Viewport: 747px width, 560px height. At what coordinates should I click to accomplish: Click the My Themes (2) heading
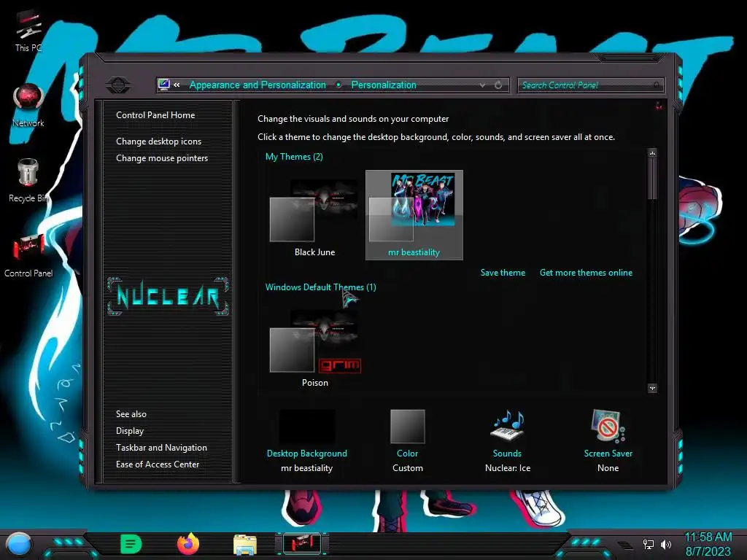(x=294, y=157)
